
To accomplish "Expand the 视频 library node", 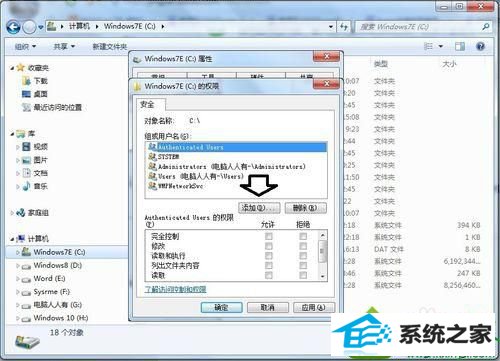I will [18, 147].
